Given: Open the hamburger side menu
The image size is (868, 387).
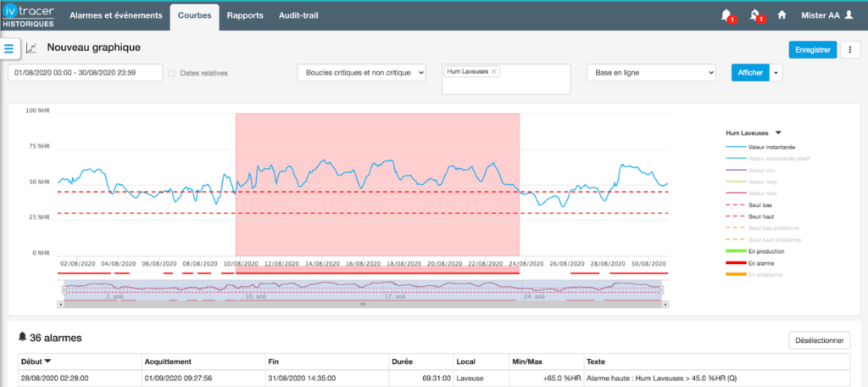Looking at the screenshot, I should pos(9,49).
